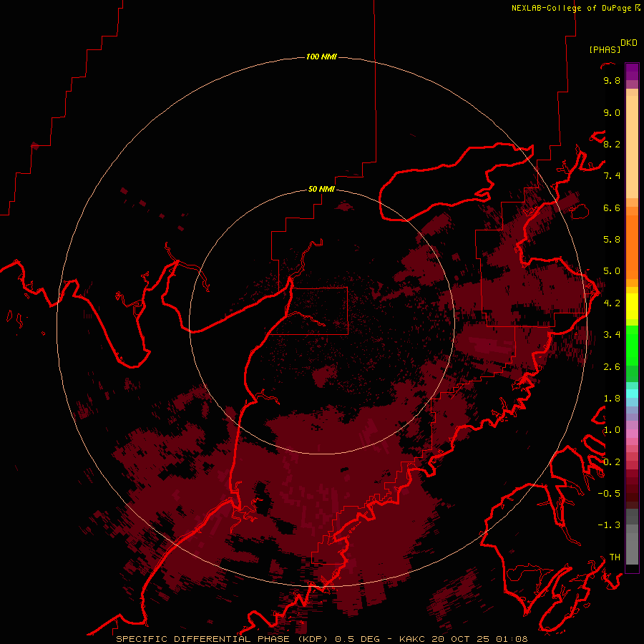The height and width of the screenshot is (644, 644).
Task: Click the 0.2 scale value label
Action: coord(612,462)
